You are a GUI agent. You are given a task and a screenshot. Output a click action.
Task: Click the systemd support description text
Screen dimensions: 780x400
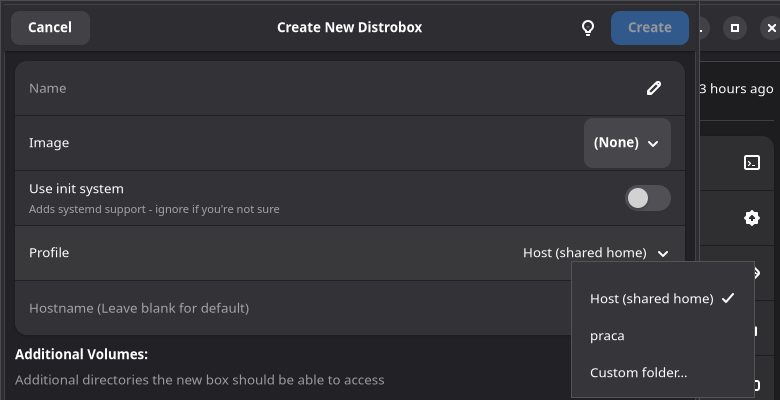coord(154,209)
